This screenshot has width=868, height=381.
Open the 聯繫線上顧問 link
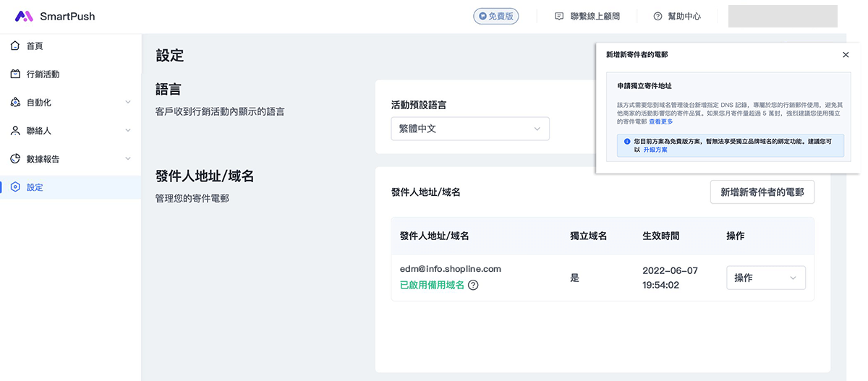594,16
